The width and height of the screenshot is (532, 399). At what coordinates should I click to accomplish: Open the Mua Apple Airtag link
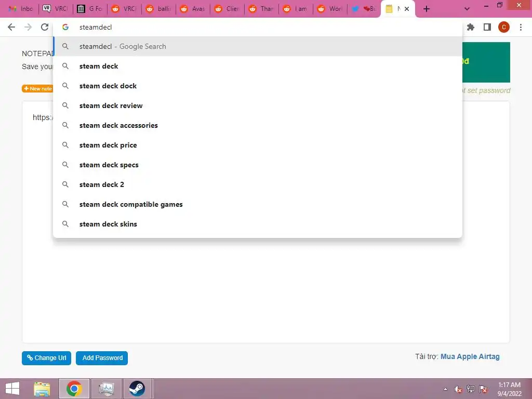pyautogui.click(x=470, y=356)
